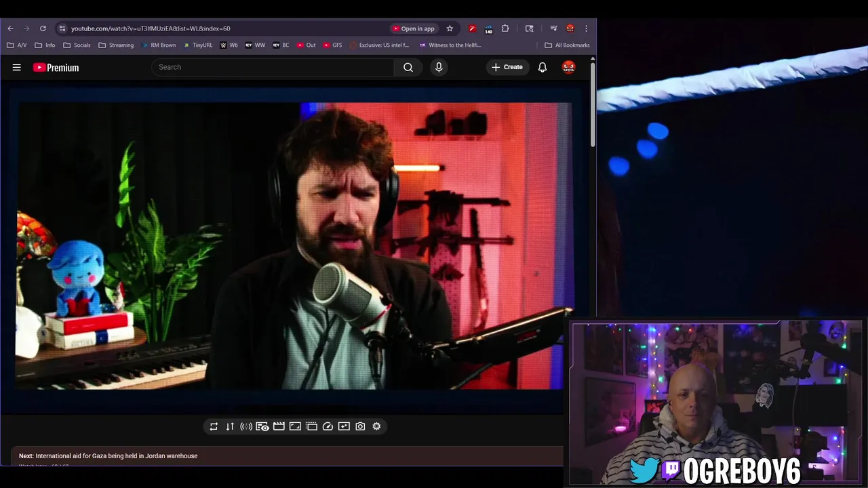Click the video filters sparkle icon
The height and width of the screenshot is (488, 868).
344,426
